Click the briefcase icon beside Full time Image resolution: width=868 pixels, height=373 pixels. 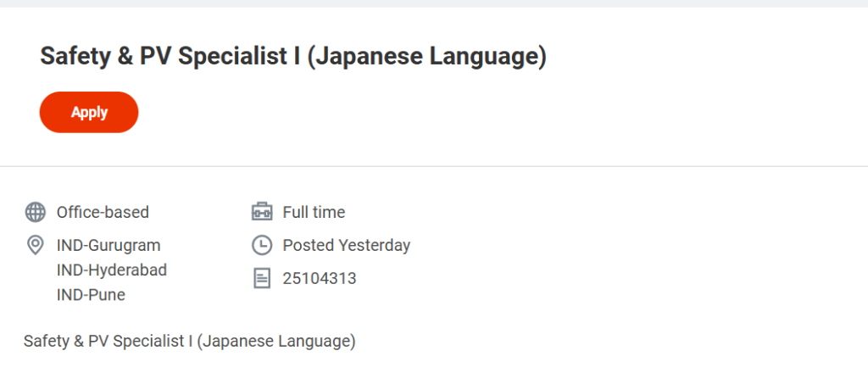262,212
